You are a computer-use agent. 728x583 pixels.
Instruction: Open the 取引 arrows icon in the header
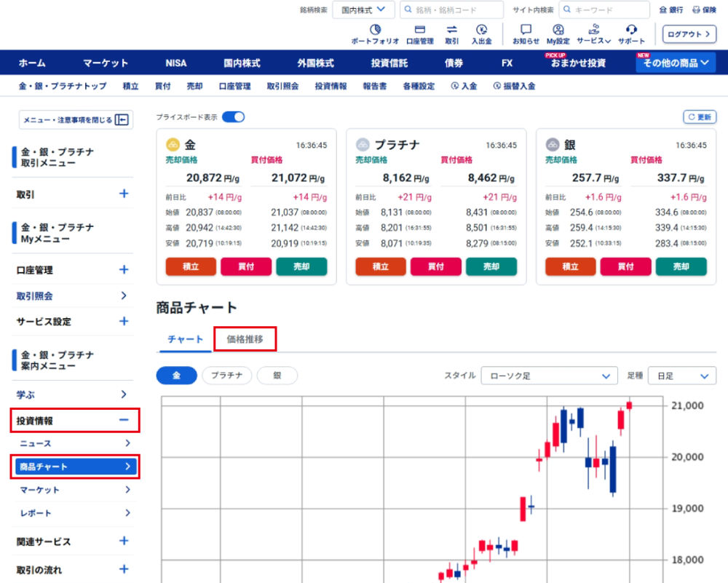point(451,30)
